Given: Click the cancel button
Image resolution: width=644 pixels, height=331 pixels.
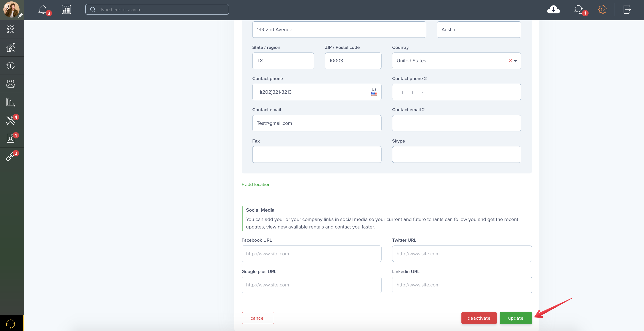Looking at the screenshot, I should pyautogui.click(x=258, y=318).
